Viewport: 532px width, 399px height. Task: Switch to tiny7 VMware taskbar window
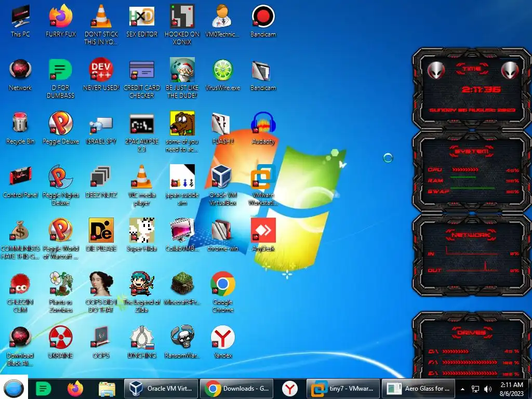(343, 389)
